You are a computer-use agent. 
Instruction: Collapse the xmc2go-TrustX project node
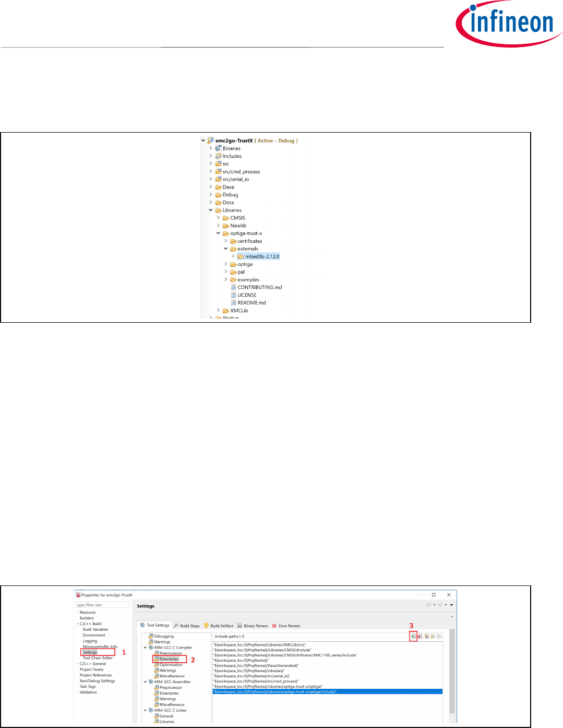coord(203,140)
